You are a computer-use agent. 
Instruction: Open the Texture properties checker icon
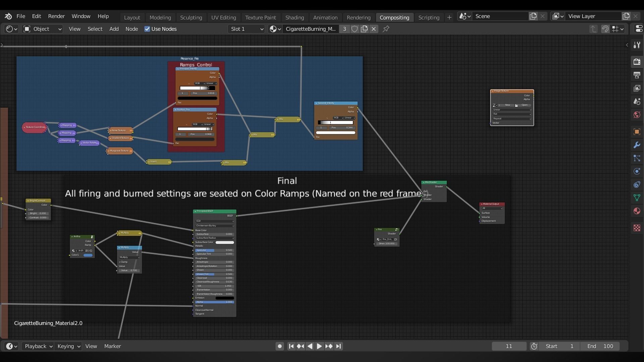(x=637, y=228)
